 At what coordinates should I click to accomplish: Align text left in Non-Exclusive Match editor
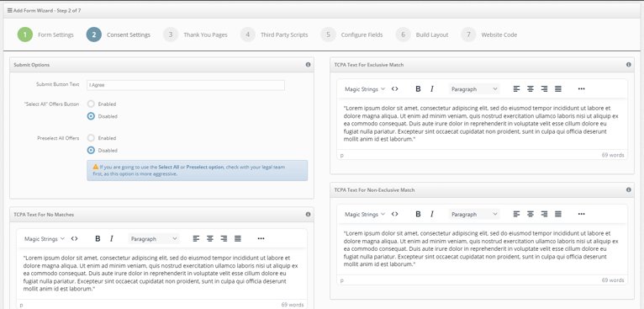517,214
